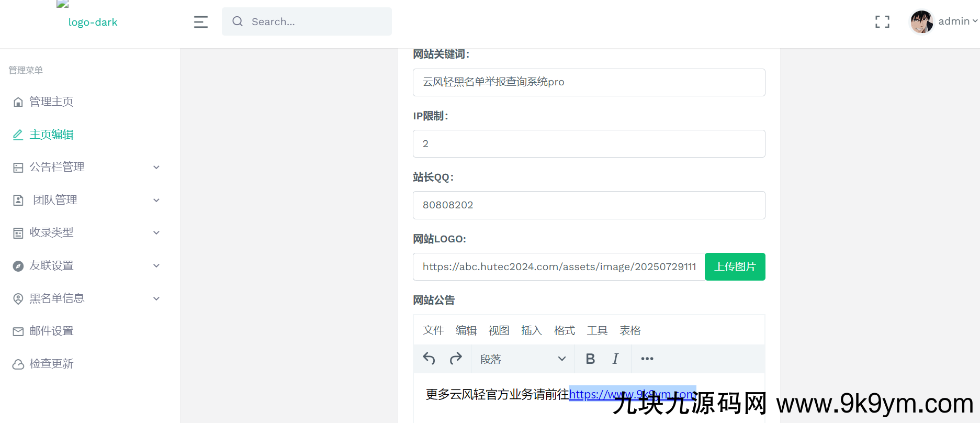
Task: Open the admin user dropdown
Action: pyautogui.click(x=957, y=21)
